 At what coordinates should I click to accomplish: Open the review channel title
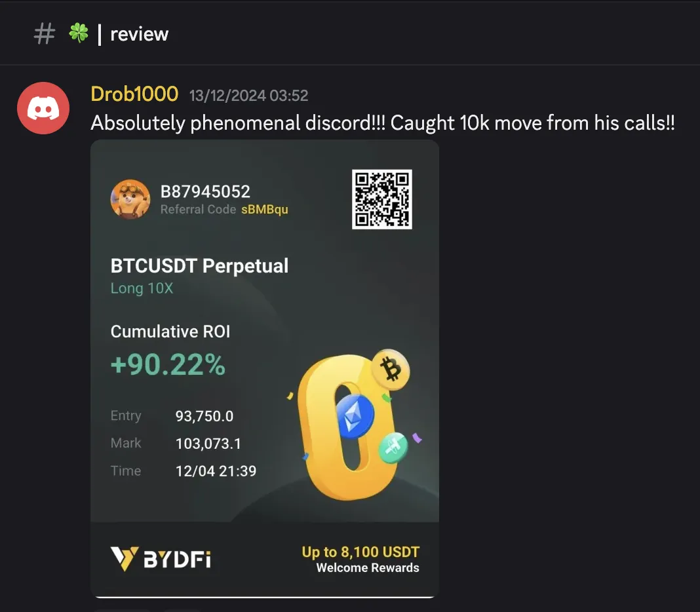pos(140,34)
